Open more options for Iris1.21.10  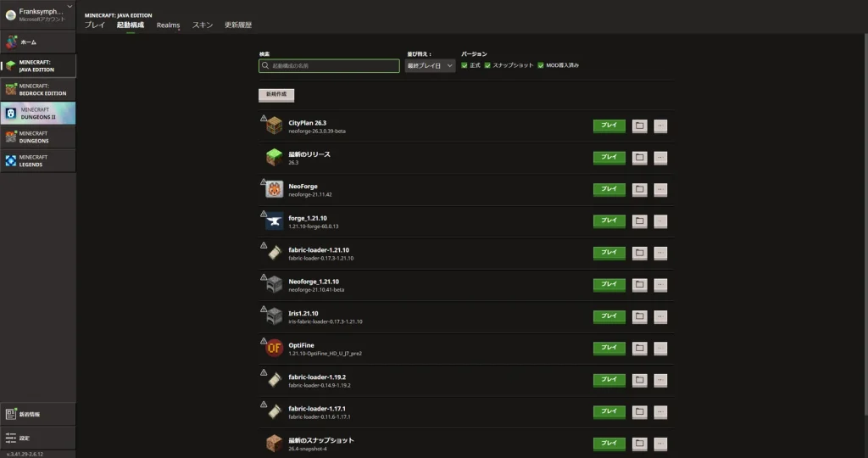(x=660, y=316)
